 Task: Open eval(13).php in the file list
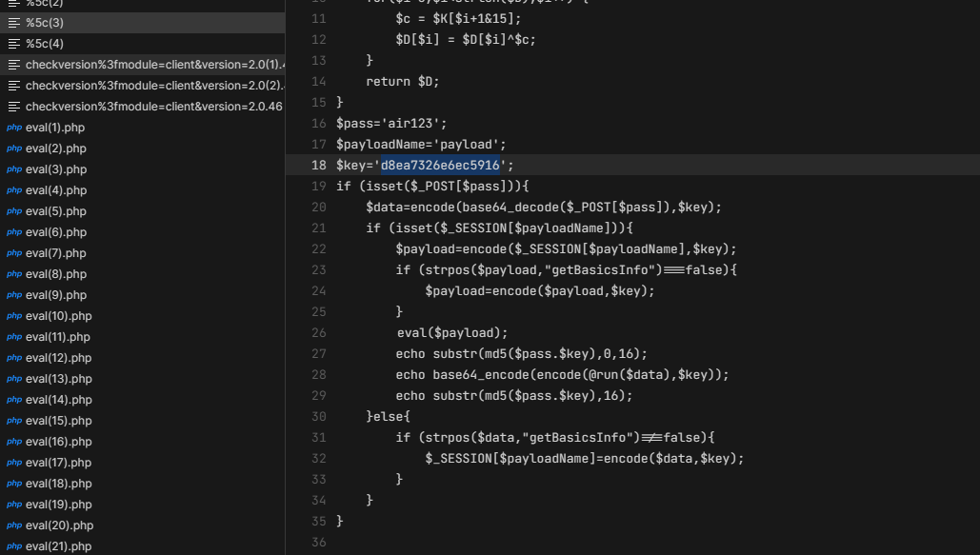coord(143,379)
